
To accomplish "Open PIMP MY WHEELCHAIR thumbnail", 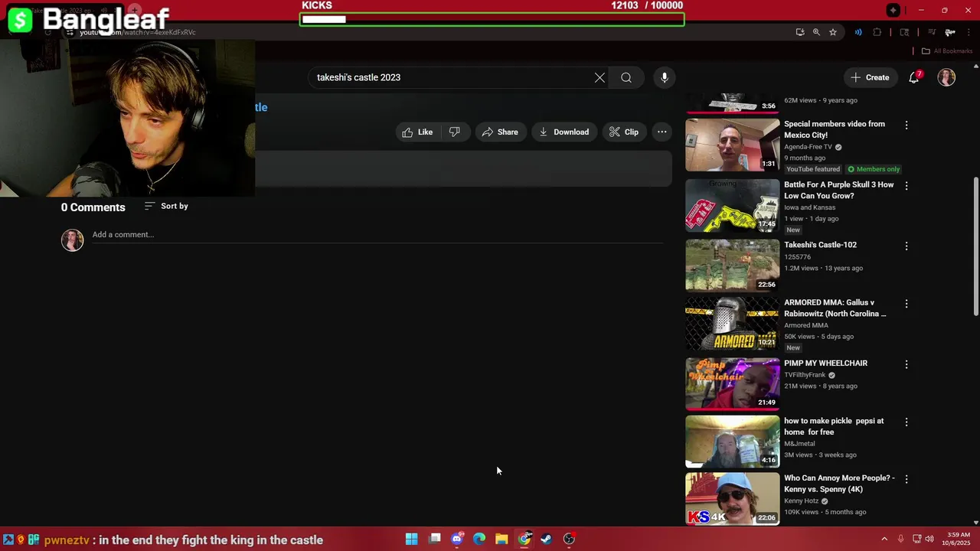I will [732, 383].
